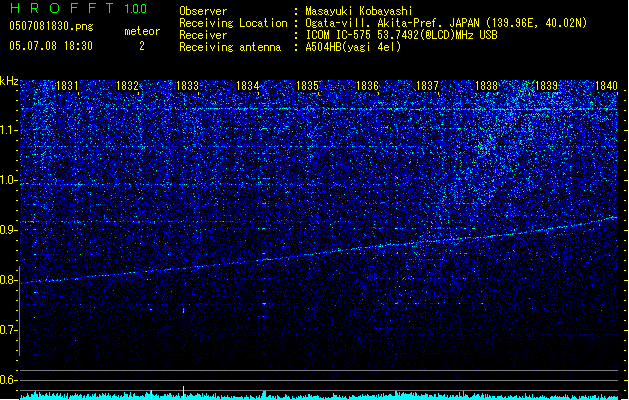Click the red meteor echo dot near 1833
The image size is (629, 400).
click(x=184, y=311)
